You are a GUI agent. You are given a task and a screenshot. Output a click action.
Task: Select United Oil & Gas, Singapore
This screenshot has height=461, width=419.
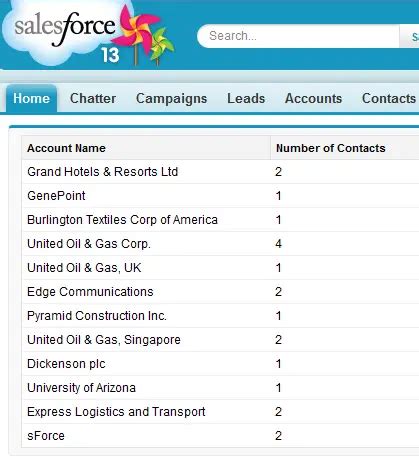click(104, 340)
